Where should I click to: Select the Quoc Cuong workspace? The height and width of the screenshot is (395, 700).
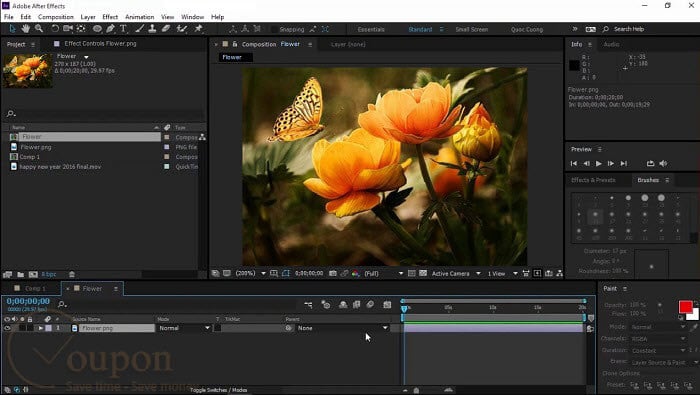[x=527, y=29]
